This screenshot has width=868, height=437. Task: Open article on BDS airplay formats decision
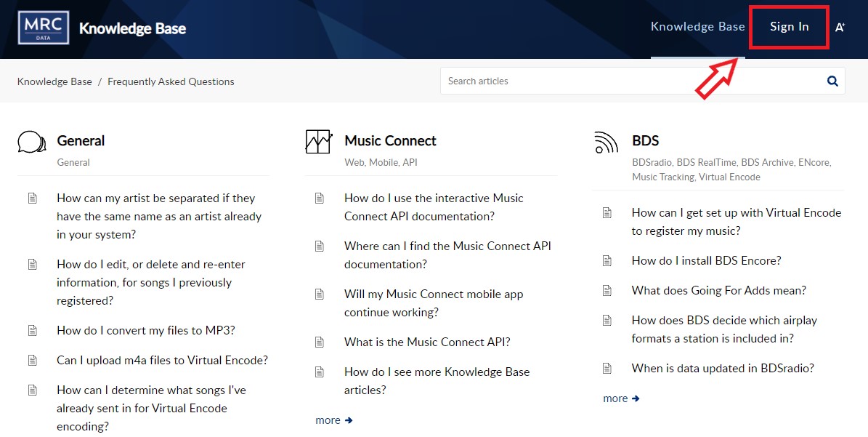pyautogui.click(x=724, y=329)
